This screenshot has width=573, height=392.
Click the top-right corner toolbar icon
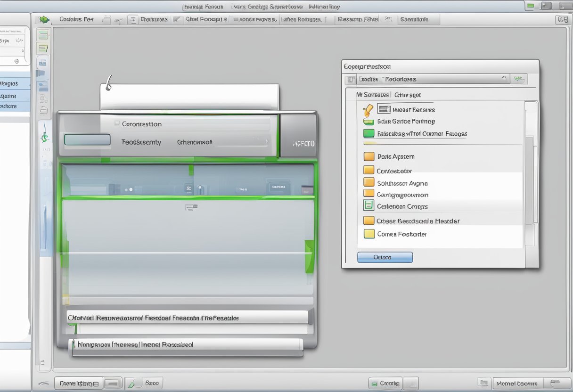pyautogui.click(x=562, y=19)
